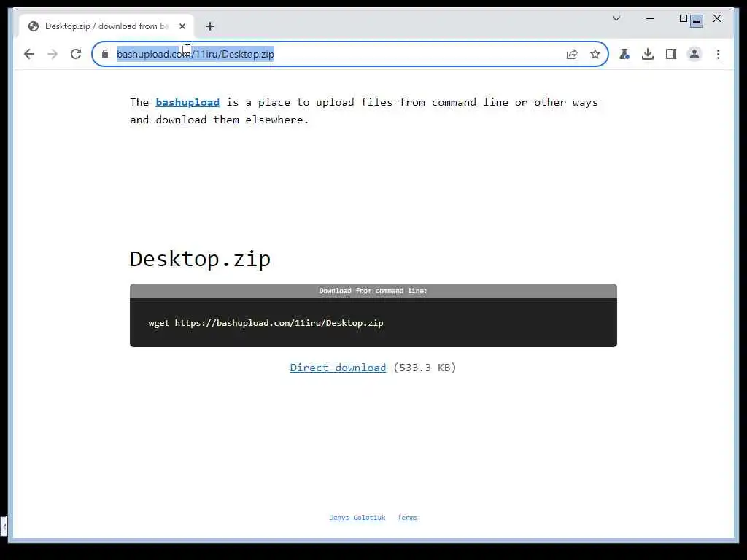This screenshot has width=747, height=560.
Task: Open a new tab with the plus button
Action: [210, 26]
